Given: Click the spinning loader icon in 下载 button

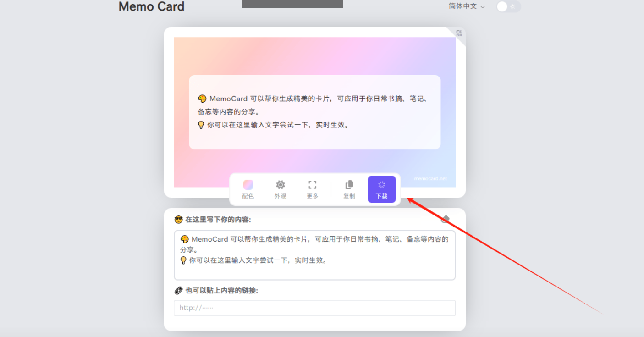Looking at the screenshot, I should [x=381, y=184].
